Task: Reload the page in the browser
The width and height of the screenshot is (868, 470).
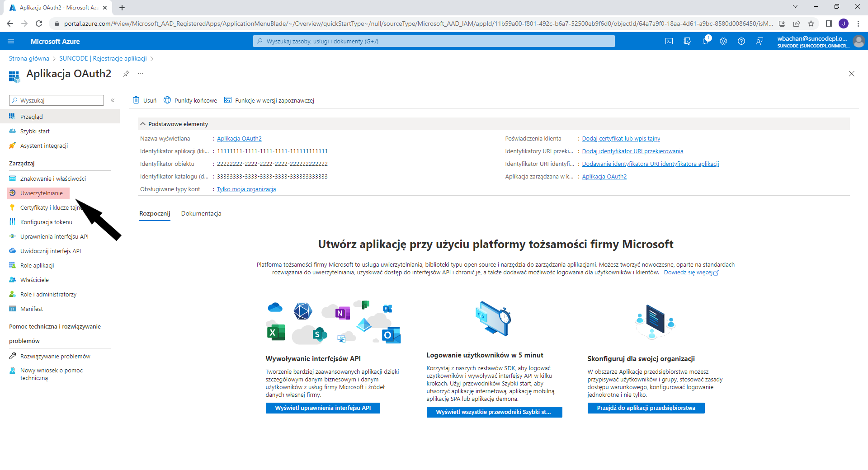Action: [x=39, y=23]
